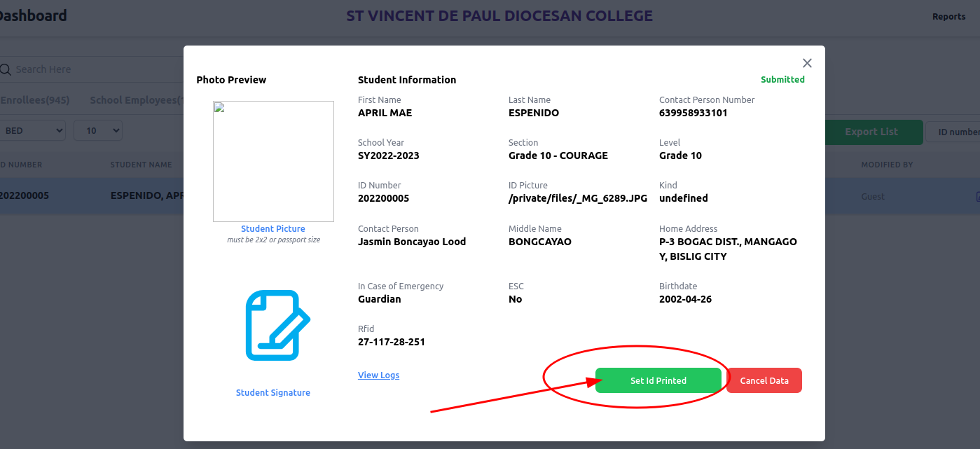Open the Reports menu
Image resolution: width=980 pixels, height=449 pixels.
(948, 16)
